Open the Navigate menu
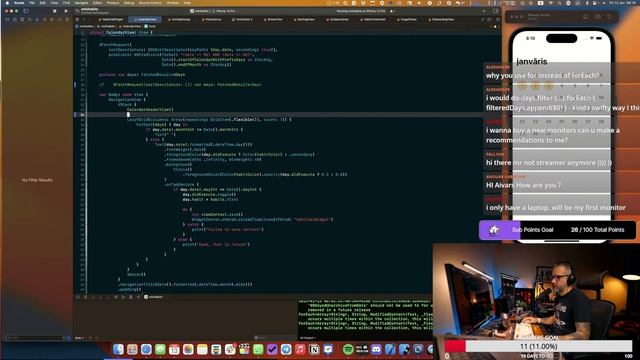The image size is (640, 360). tap(81, 3)
